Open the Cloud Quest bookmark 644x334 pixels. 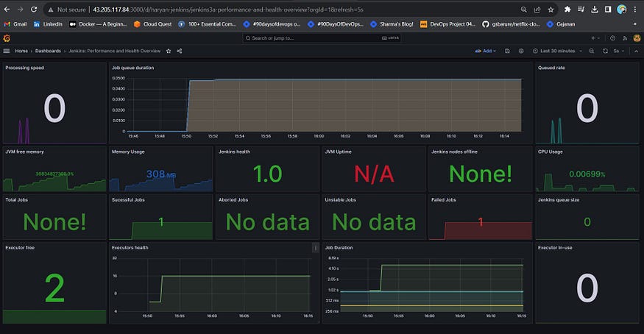click(x=153, y=24)
